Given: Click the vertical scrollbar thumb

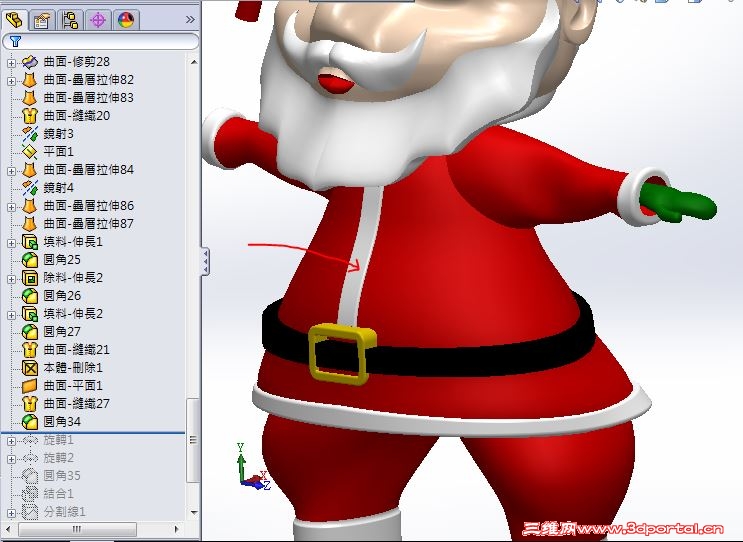Looking at the screenshot, I should point(193,440).
